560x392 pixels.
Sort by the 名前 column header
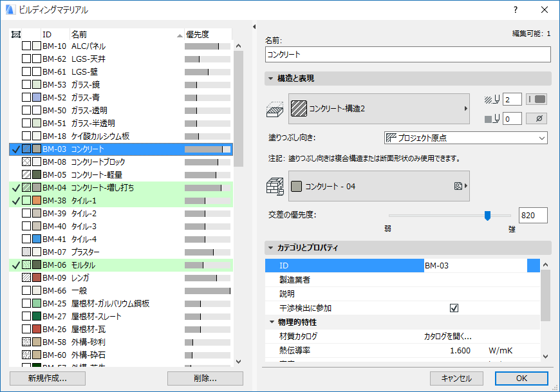click(126, 34)
